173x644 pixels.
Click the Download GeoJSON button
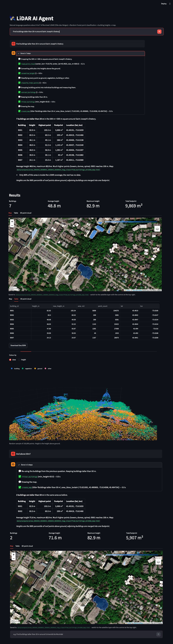(x=18, y=345)
